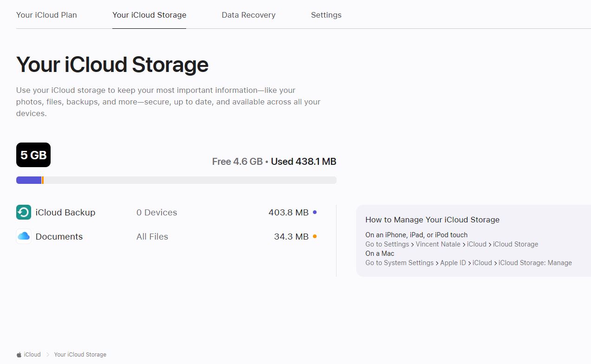Go to the Settings tab

coord(326,15)
